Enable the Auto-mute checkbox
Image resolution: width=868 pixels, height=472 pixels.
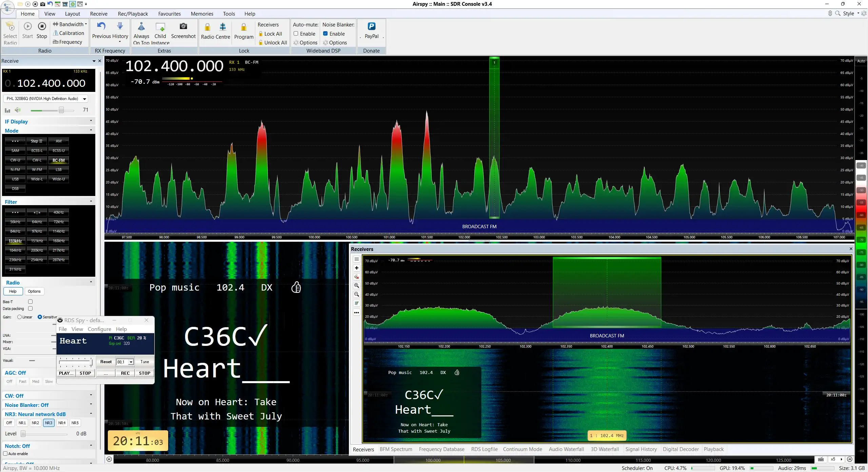pos(296,34)
